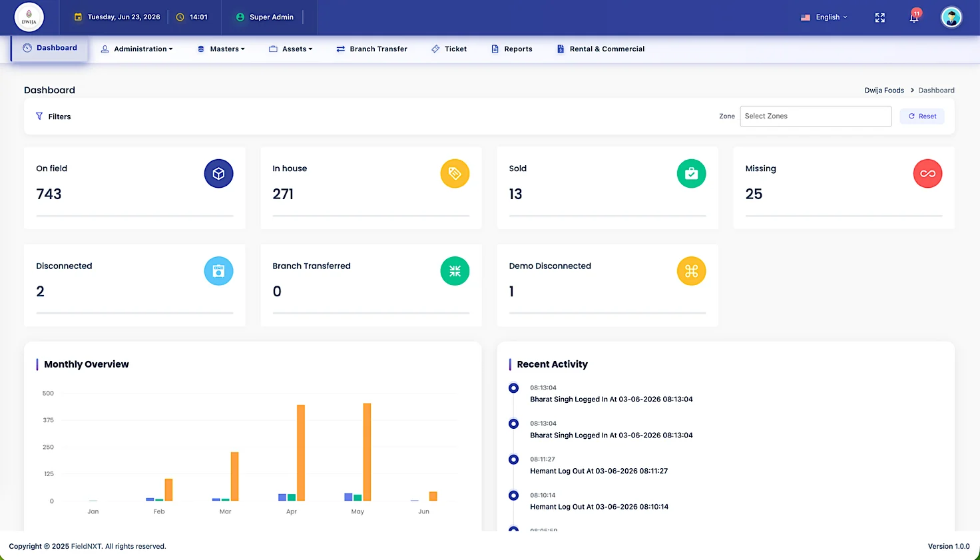The height and width of the screenshot is (560, 980).
Task: Click the orange April bar in chart
Action: pyautogui.click(x=301, y=453)
